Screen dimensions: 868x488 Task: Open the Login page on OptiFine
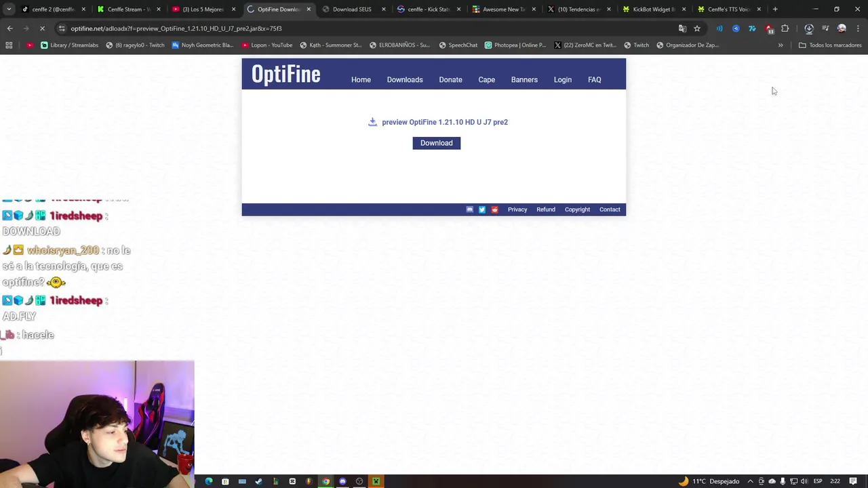pos(562,80)
